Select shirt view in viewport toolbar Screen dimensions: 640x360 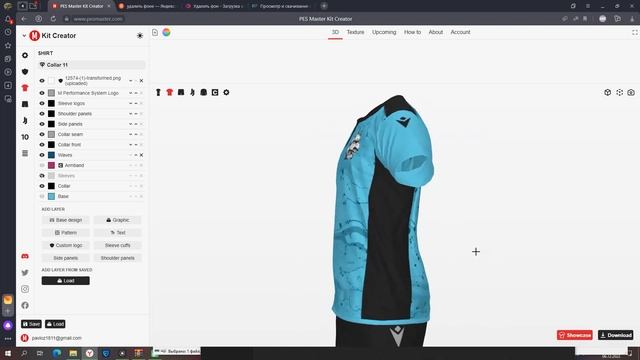tap(170, 93)
